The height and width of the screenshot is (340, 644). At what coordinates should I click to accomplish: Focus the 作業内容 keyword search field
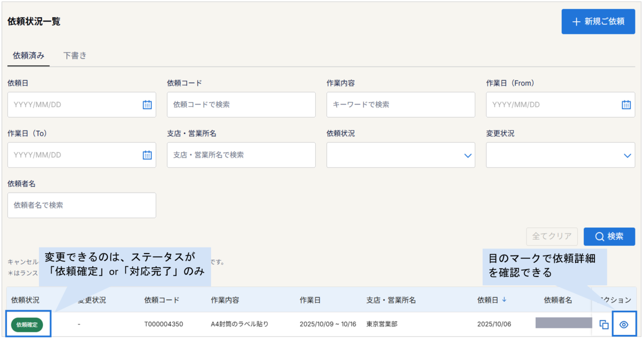point(401,105)
